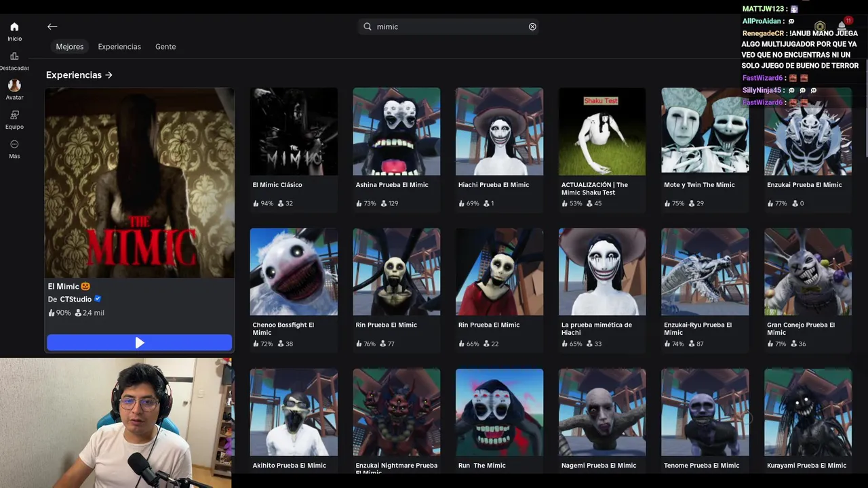868x488 pixels.
Task: Open The Mimic Shaku Test thumbnail
Action: pyautogui.click(x=602, y=131)
